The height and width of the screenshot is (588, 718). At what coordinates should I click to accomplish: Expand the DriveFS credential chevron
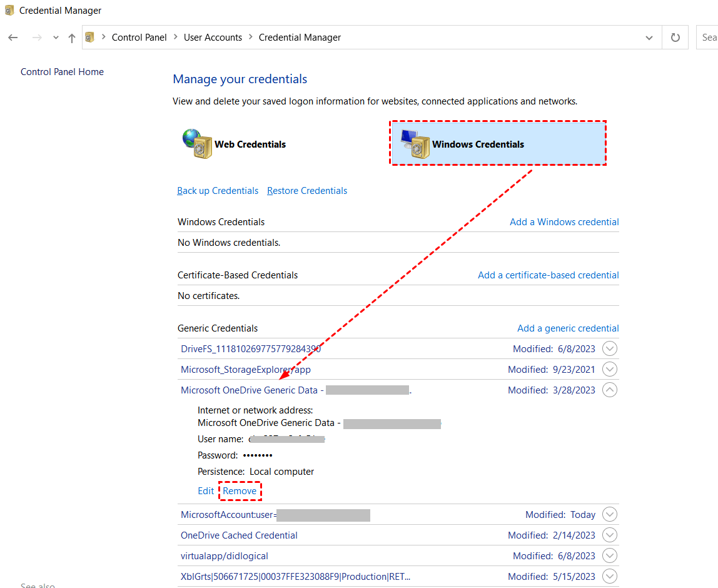pyautogui.click(x=609, y=349)
